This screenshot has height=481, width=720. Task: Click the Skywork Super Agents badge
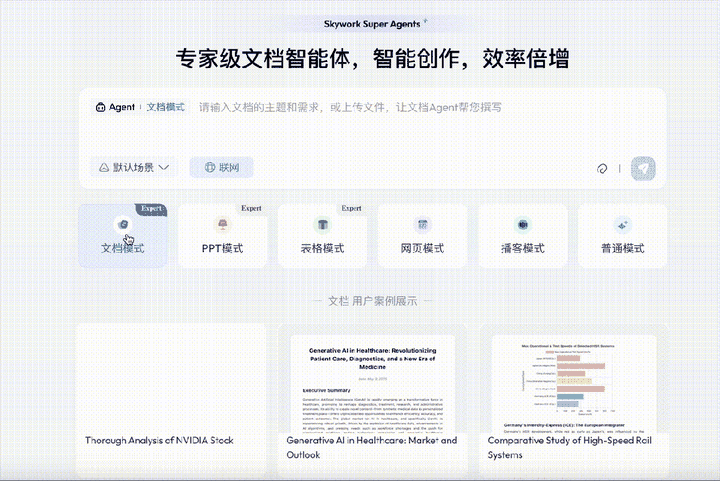(372, 24)
